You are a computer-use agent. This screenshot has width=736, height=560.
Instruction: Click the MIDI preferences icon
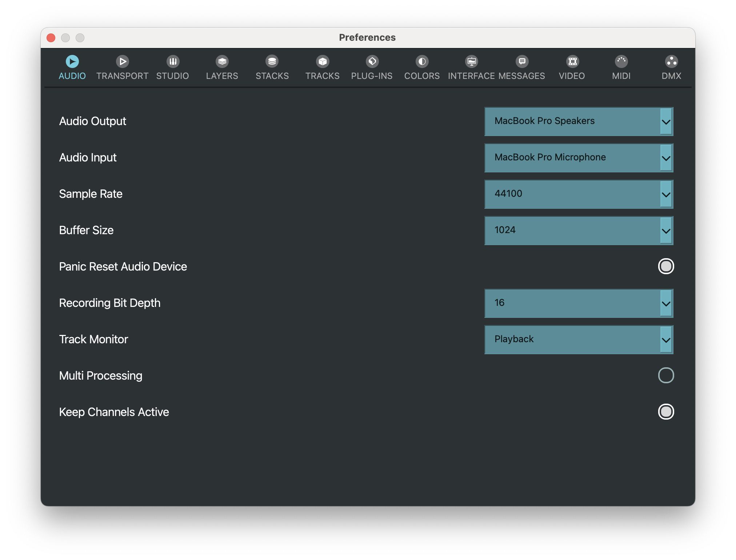point(621,61)
